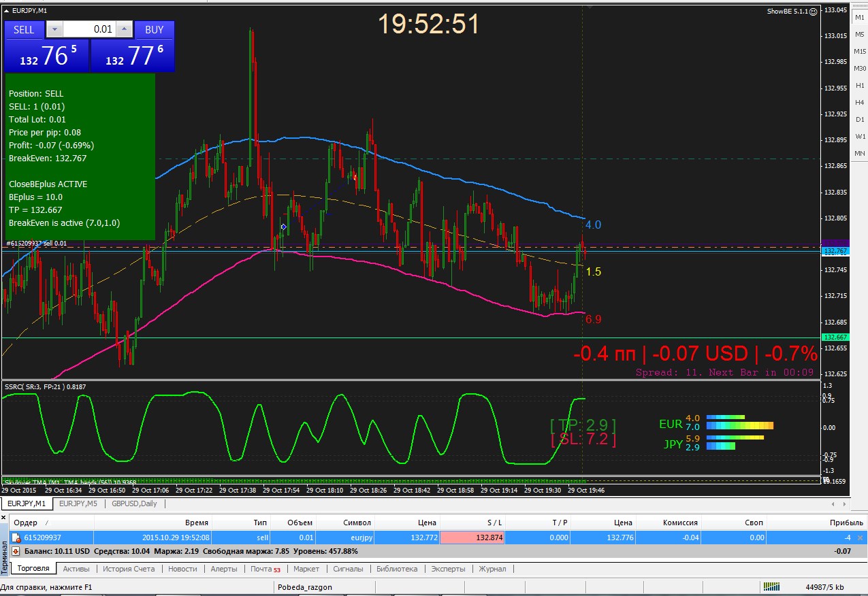Click the sell order icon beside 615209937
Viewport: 868px width, 596px height.
[x=16, y=537]
